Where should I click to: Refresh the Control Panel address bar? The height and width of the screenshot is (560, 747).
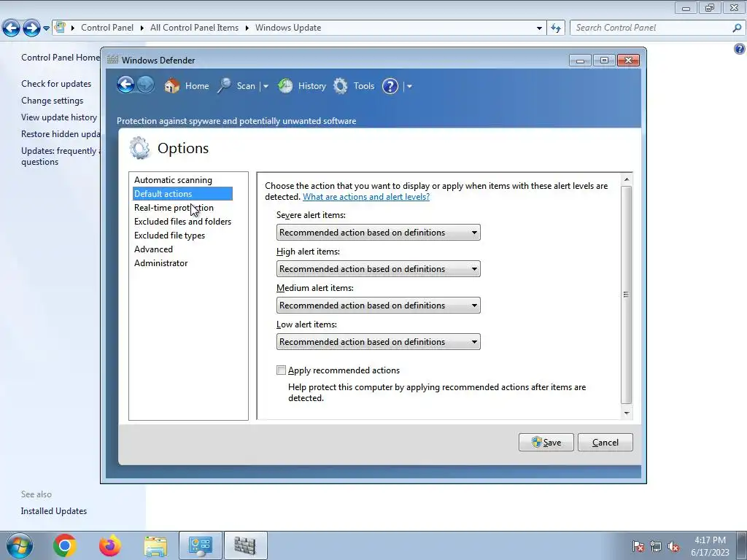point(555,28)
